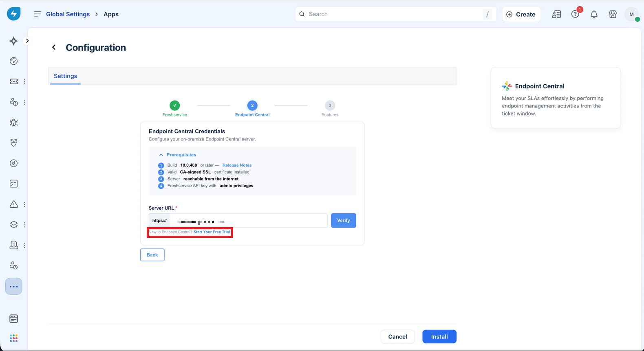
Task: Open more-options dots below Assets' dots
Action: coord(24,245)
